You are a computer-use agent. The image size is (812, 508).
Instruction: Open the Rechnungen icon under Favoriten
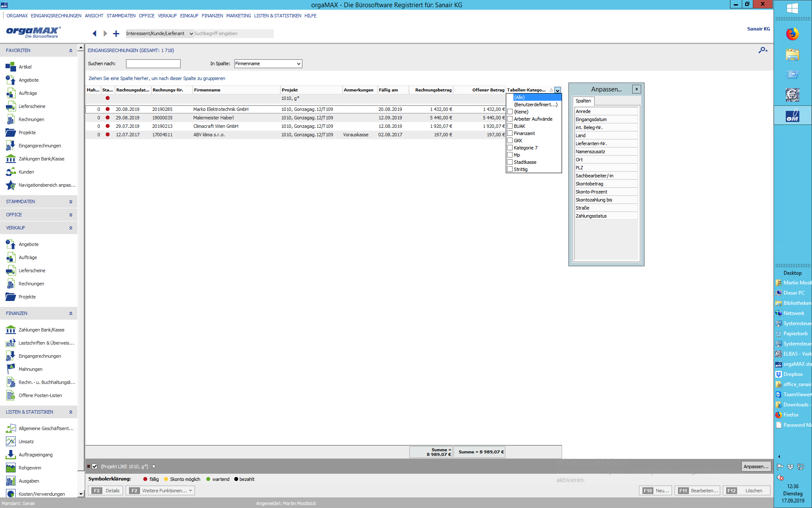pos(11,119)
